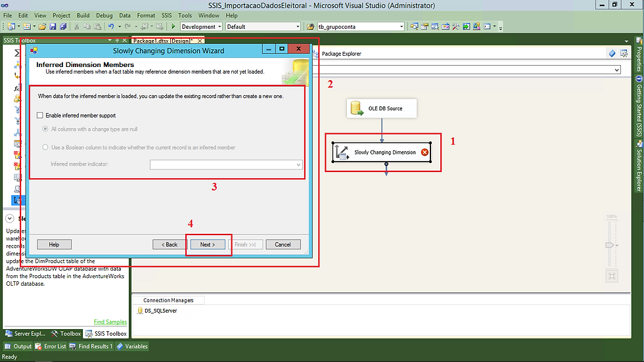Image resolution: width=644 pixels, height=362 pixels.
Task: Click the Find in Files icon beside tb_grupoconta
Action: (x=310, y=27)
